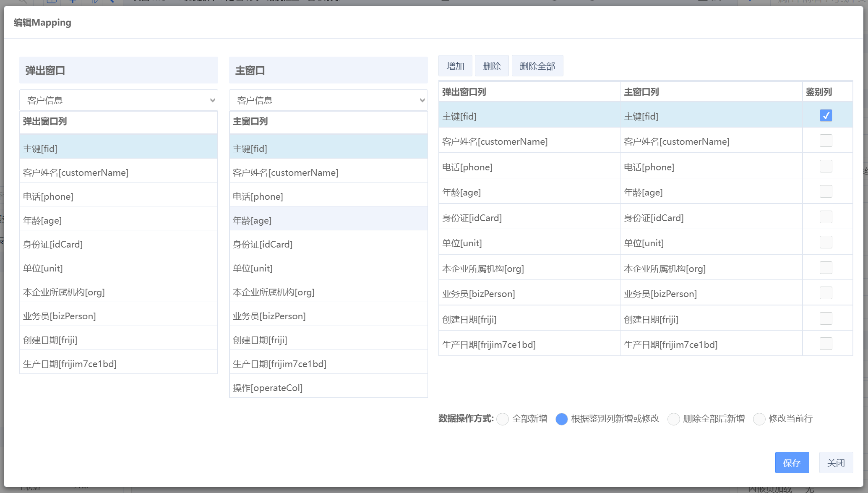Tick discriminator checkbox for 生产日期 mapping row

(x=826, y=344)
